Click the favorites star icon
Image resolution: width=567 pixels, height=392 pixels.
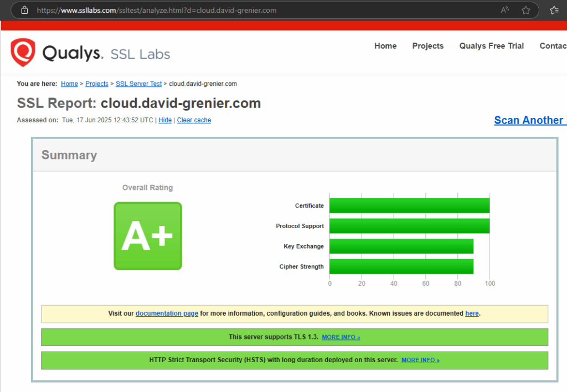(x=525, y=10)
